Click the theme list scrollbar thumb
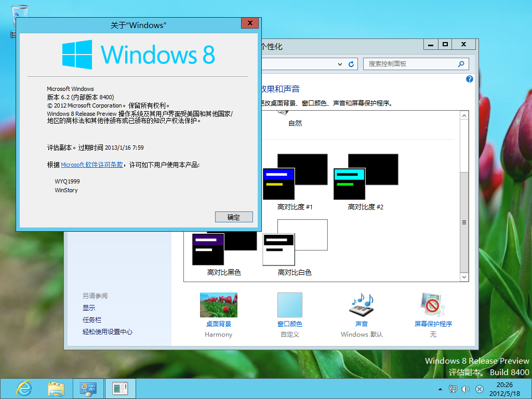532x399 pixels. [464, 222]
